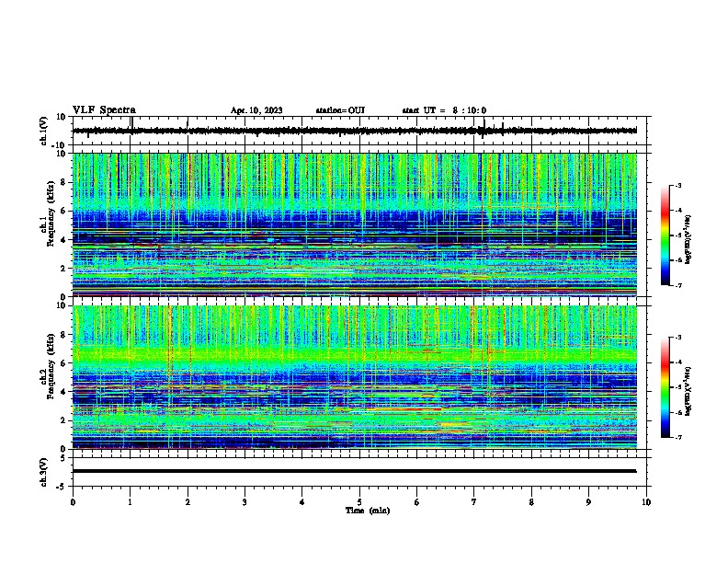Click time axis tick label "6"
Viewport: 728px width, 563px height.
pyautogui.click(x=417, y=502)
